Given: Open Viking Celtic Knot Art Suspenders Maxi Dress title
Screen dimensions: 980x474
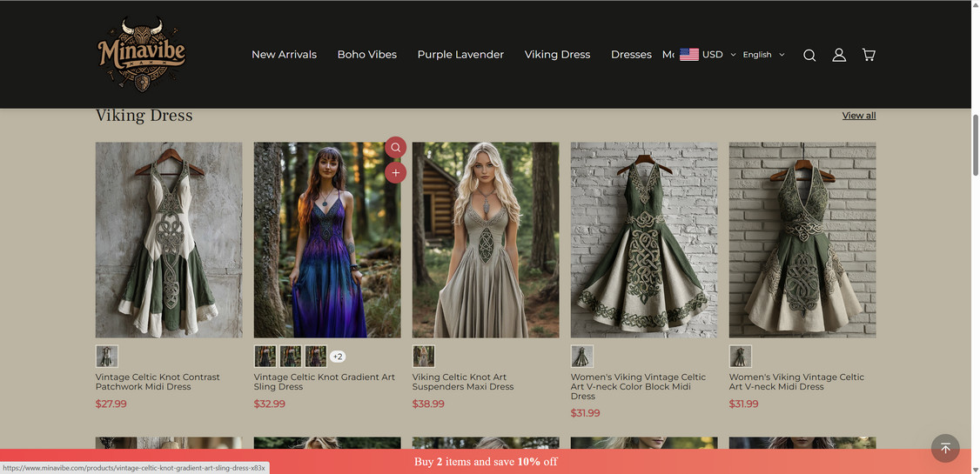Looking at the screenshot, I should tap(463, 382).
